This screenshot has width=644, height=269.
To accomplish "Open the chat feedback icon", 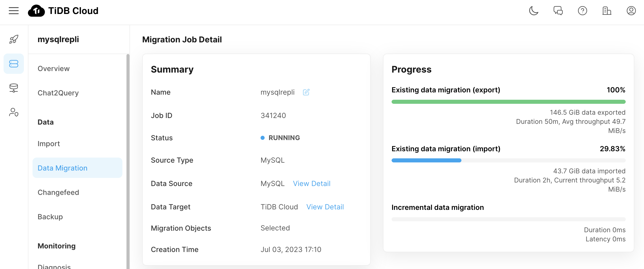I will point(558,11).
